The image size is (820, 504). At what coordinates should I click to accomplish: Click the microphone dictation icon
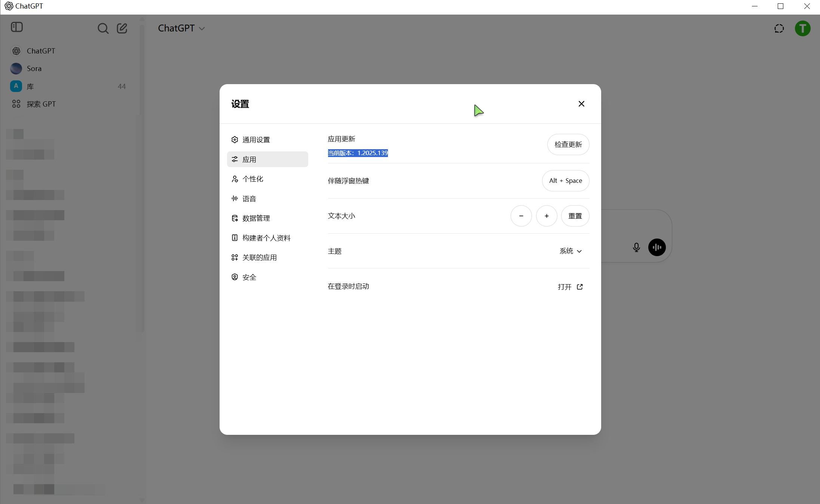pos(636,247)
